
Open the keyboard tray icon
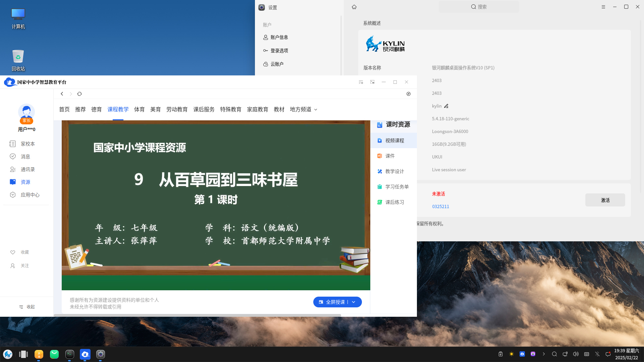tap(587, 354)
